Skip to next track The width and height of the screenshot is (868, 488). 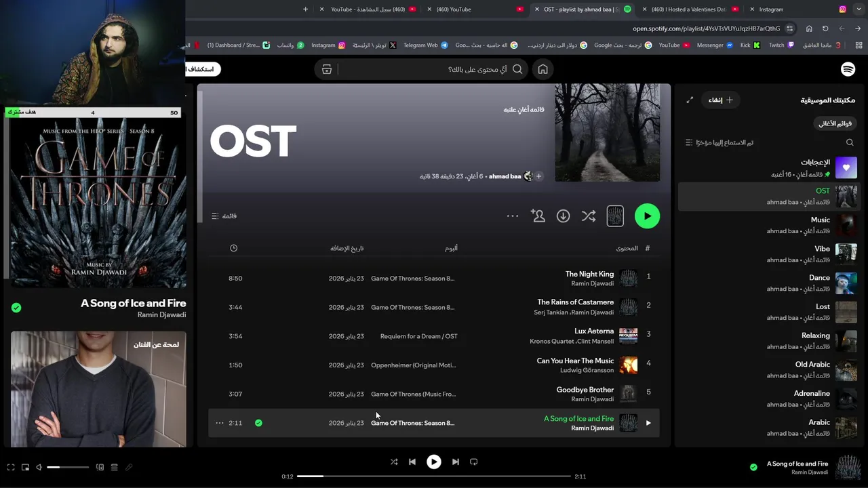pyautogui.click(x=456, y=462)
